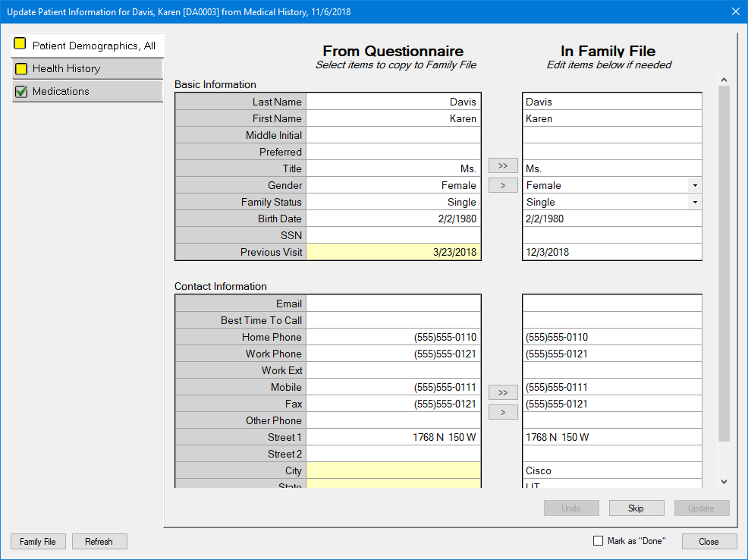748x560 pixels.
Task: Enable the Mark as "Done" checkbox
Action: [x=597, y=540]
